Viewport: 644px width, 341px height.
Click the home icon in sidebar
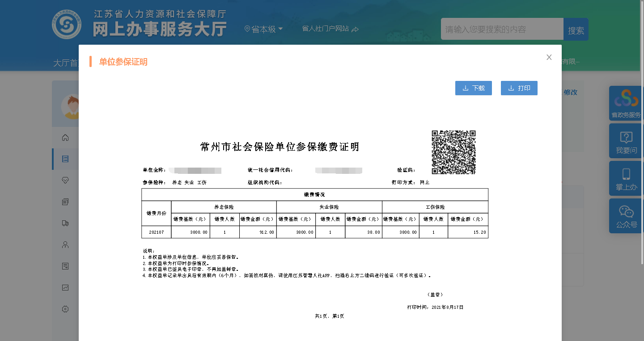pyautogui.click(x=65, y=137)
